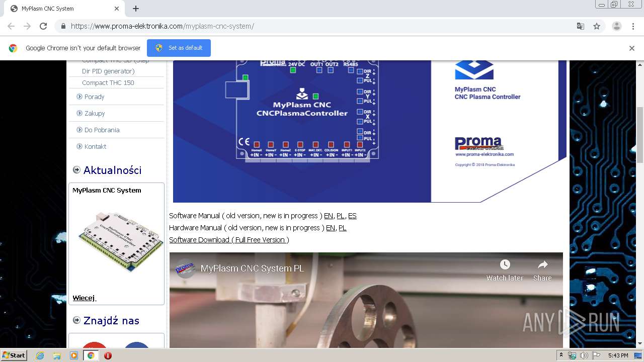Open the Compact THC 150 sidebar link

click(108, 82)
